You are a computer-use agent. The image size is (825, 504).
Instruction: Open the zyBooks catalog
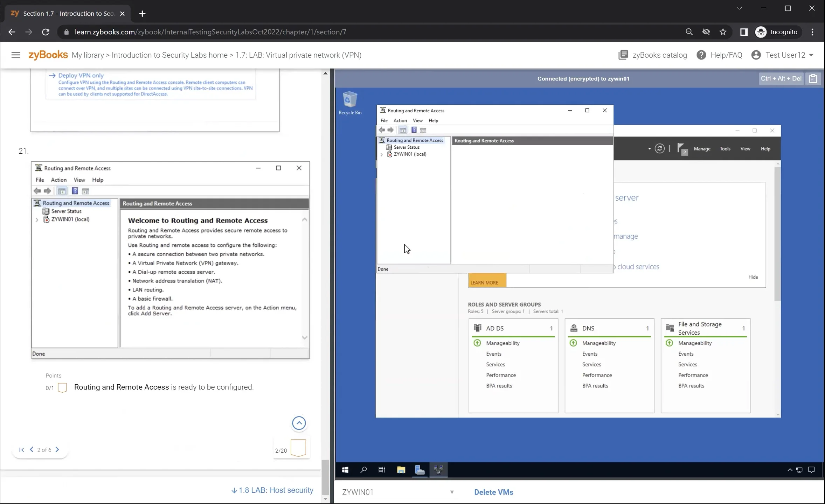point(653,55)
